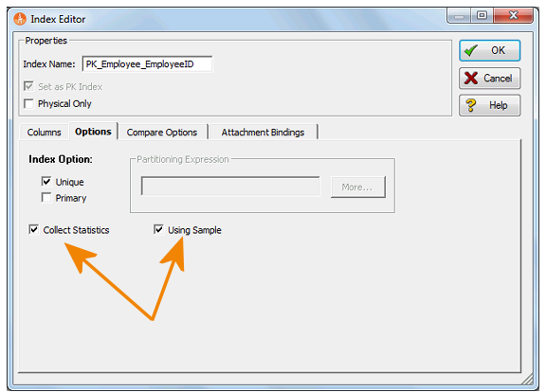
Task: Click in the Index Name text field
Action: tap(147, 64)
